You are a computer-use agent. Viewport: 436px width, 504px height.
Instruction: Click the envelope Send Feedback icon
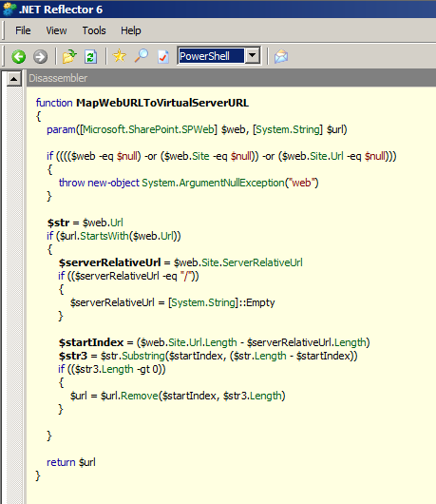281,56
